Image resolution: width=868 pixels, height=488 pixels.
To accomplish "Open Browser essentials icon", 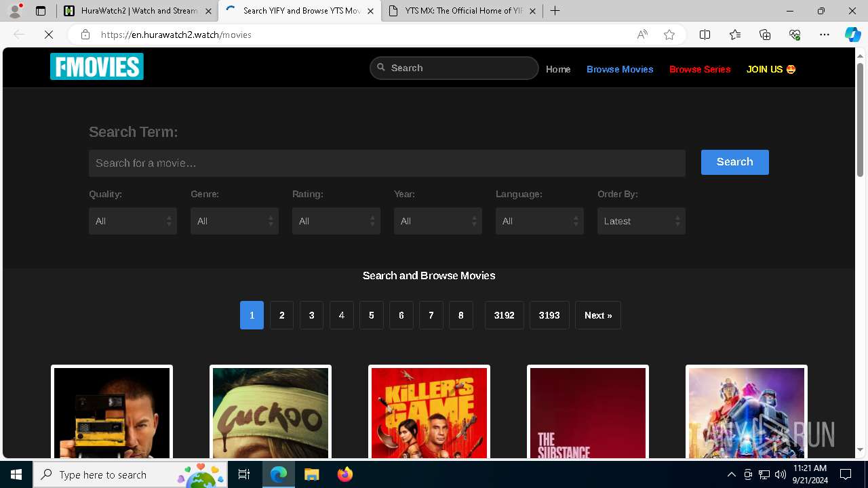I will pyautogui.click(x=795, y=35).
